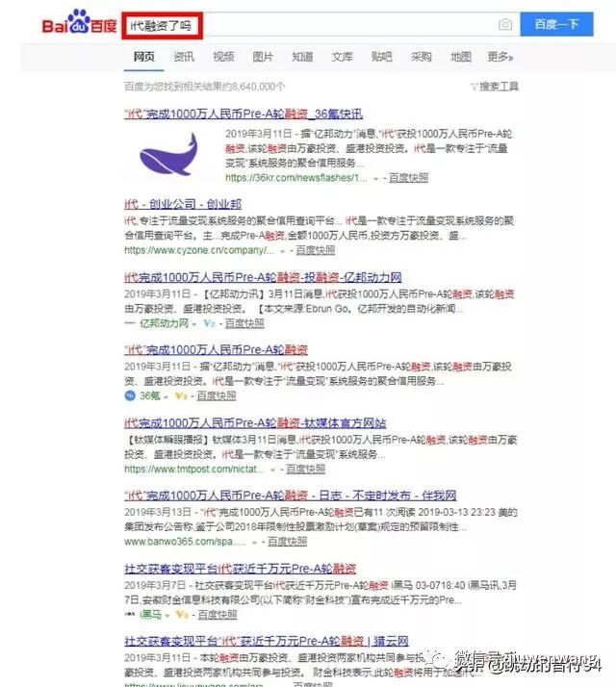Expand dropdown arrow after tmtpost.com URL

pos(272,470)
